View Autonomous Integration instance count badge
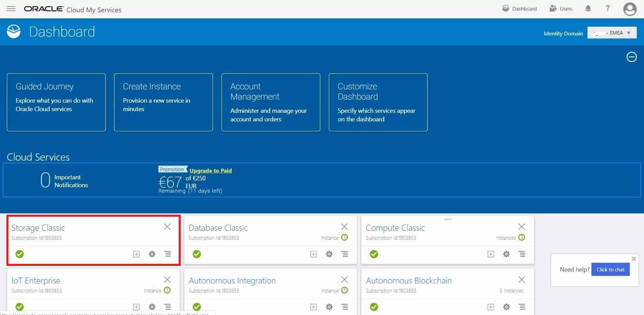 [345, 290]
